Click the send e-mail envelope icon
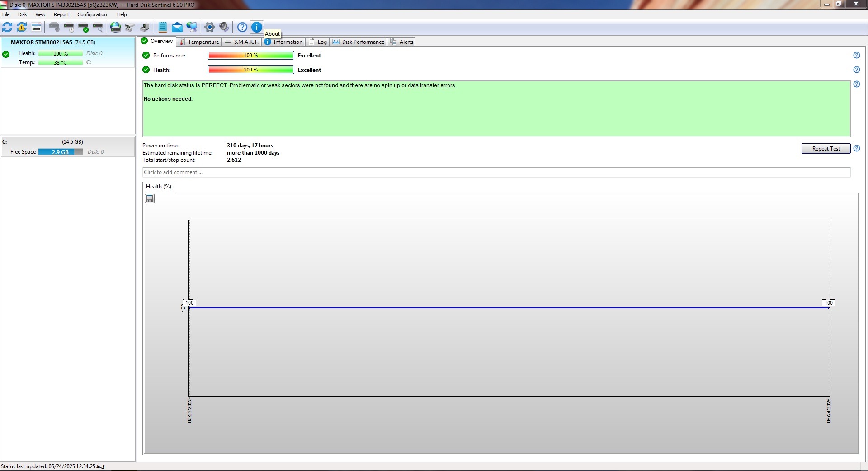The image size is (868, 471). pyautogui.click(x=177, y=27)
